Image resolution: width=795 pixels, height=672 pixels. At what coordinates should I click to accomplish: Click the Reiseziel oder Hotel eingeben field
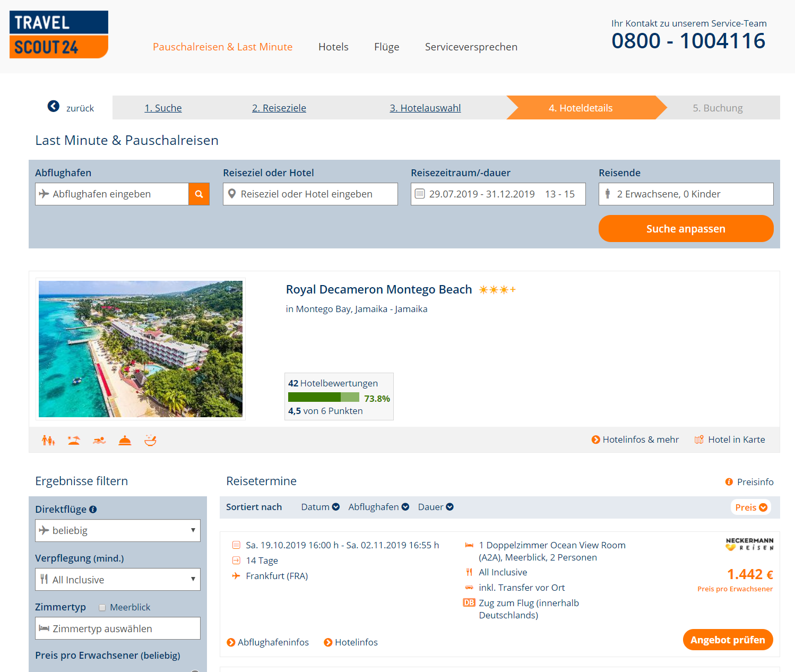click(310, 194)
